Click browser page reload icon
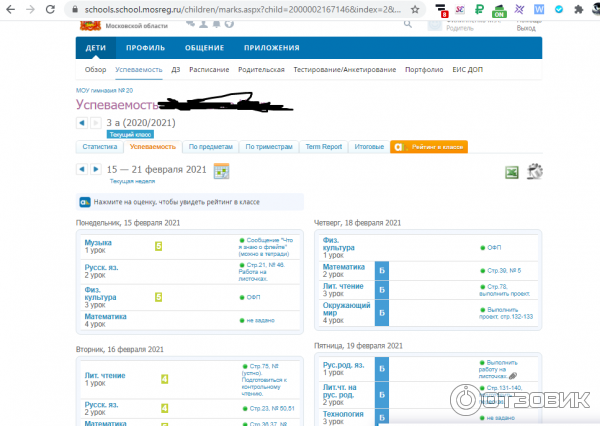The height and width of the screenshot is (426, 600). 52,8
